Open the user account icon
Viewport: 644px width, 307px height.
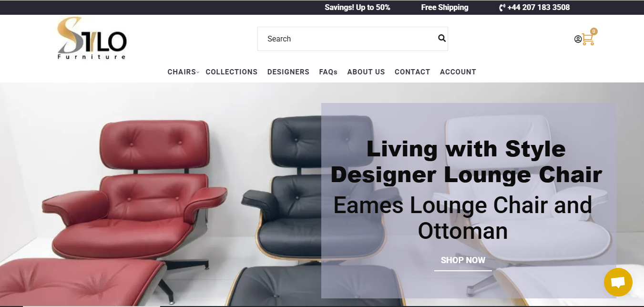pos(578,39)
